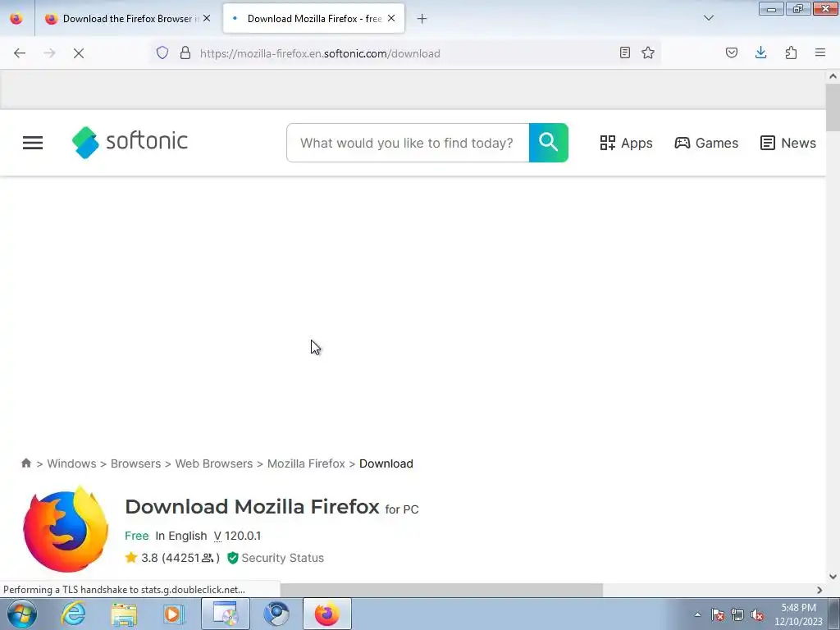Screen dimensions: 840x630
Task: Open the muted volume tray icon
Action: pos(757,614)
